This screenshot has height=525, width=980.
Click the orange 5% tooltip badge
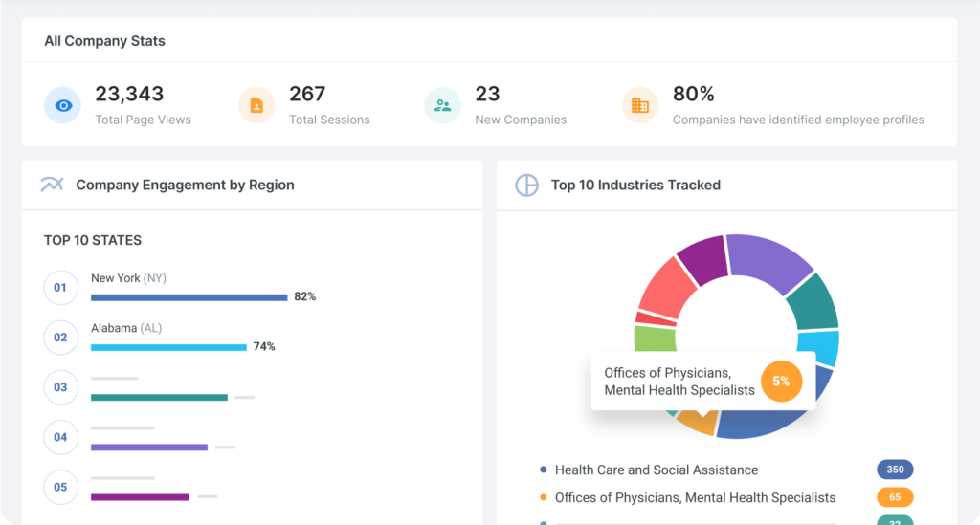click(781, 381)
